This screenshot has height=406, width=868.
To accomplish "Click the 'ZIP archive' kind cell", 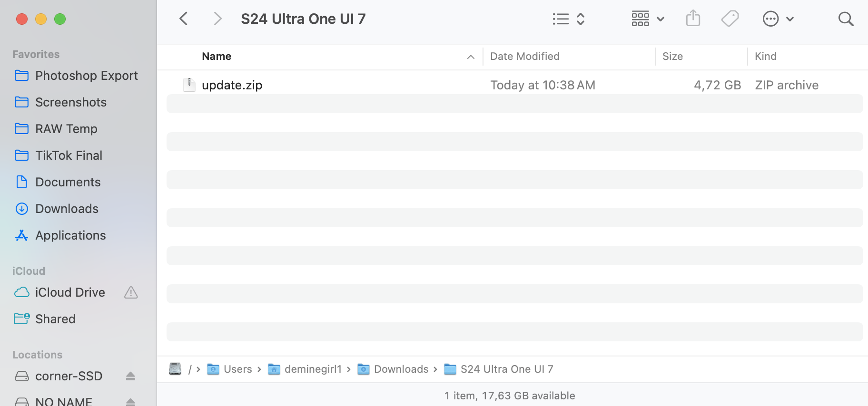I will 787,85.
